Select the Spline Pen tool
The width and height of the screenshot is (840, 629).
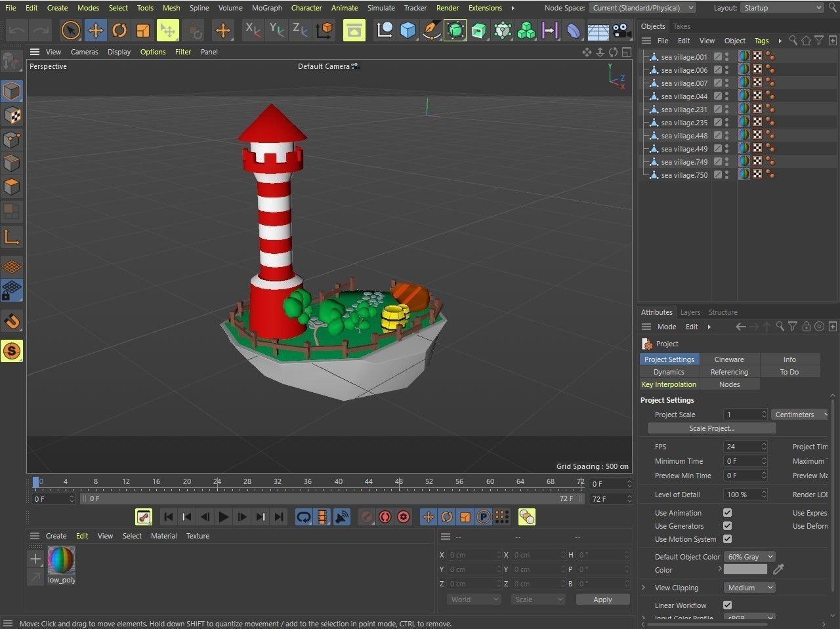432,30
